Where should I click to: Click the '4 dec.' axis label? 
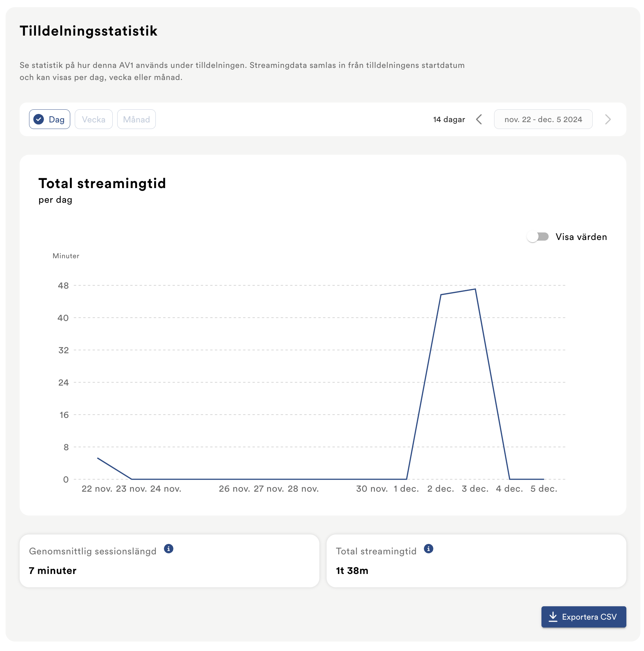[509, 489]
